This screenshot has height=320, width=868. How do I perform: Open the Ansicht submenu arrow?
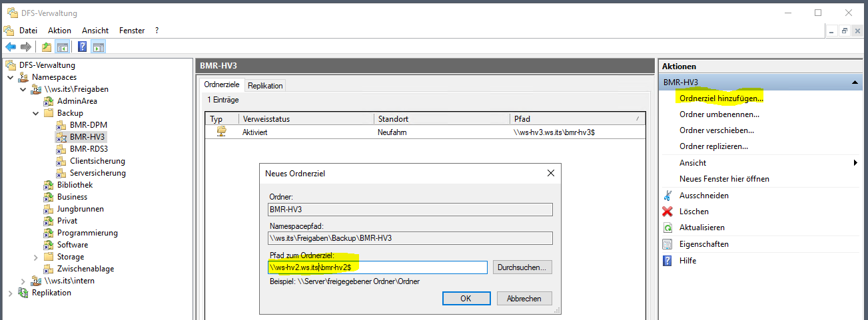coord(855,163)
